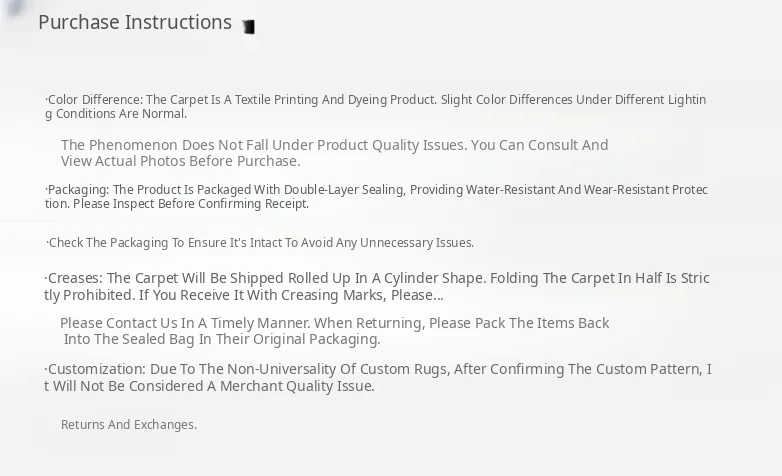Viewport: 782px width, 476px height.
Task: Click the "Into The Sealed Bag" line
Action: (x=221, y=339)
